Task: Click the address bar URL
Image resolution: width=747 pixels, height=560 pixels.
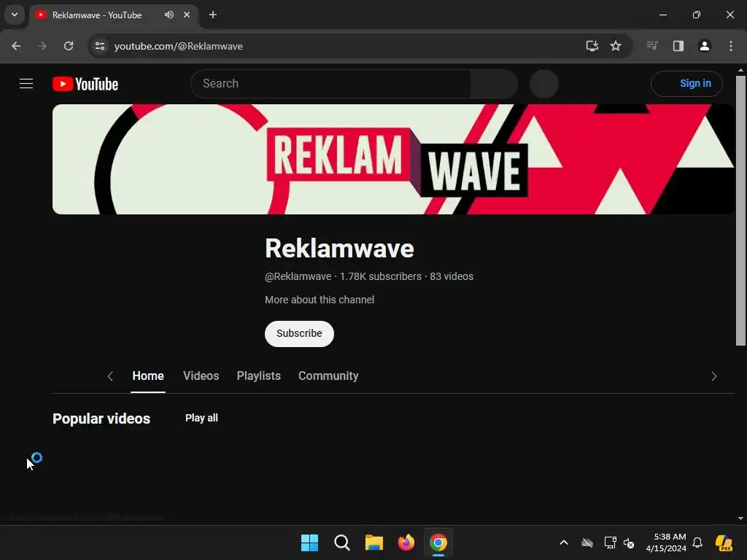Action: [x=179, y=46]
